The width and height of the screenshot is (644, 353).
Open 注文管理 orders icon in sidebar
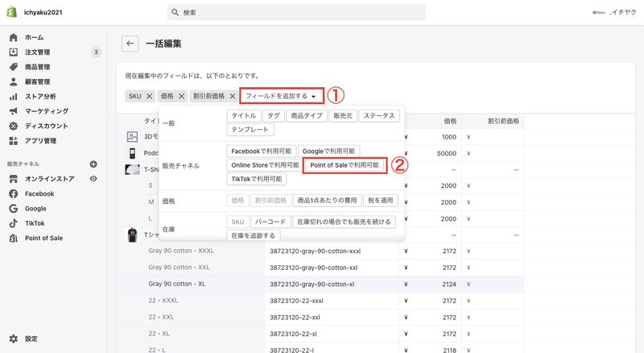[x=14, y=52]
